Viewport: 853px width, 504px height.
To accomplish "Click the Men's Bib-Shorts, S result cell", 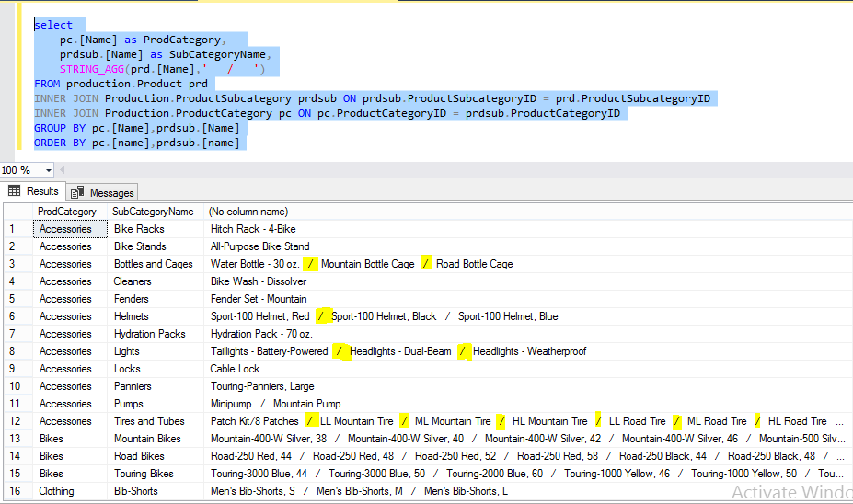I will click(x=527, y=491).
